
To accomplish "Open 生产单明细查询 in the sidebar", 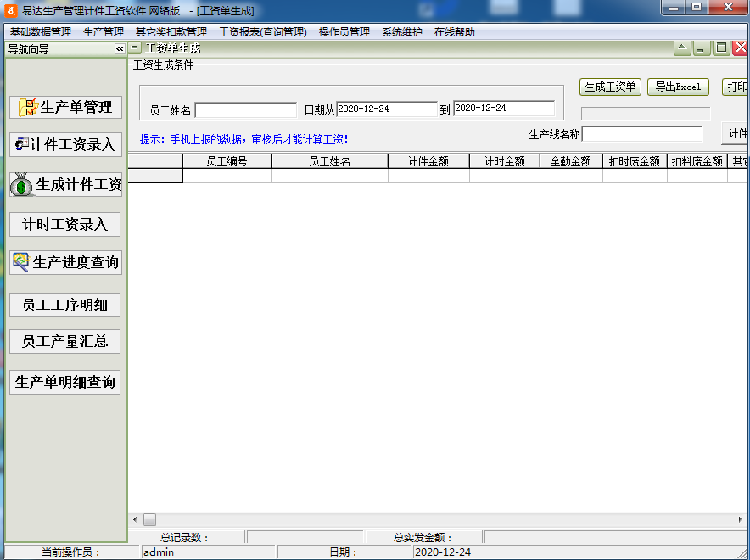I will coord(64,382).
